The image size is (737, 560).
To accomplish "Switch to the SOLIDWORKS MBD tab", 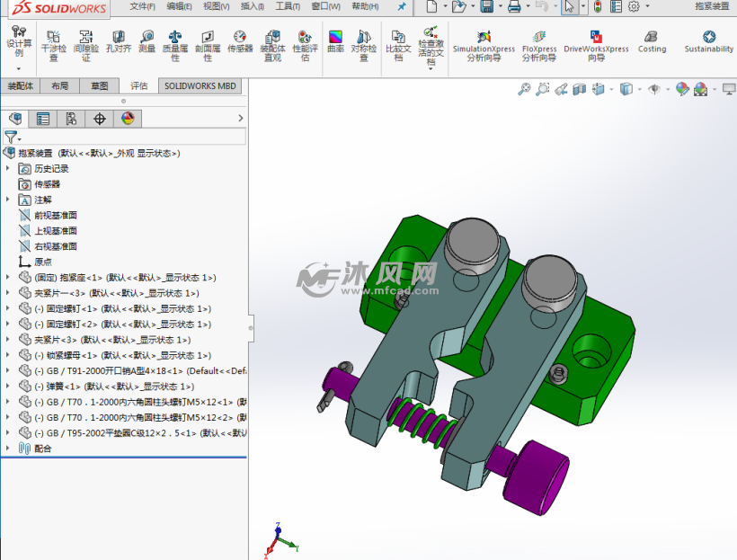I will pos(200,86).
